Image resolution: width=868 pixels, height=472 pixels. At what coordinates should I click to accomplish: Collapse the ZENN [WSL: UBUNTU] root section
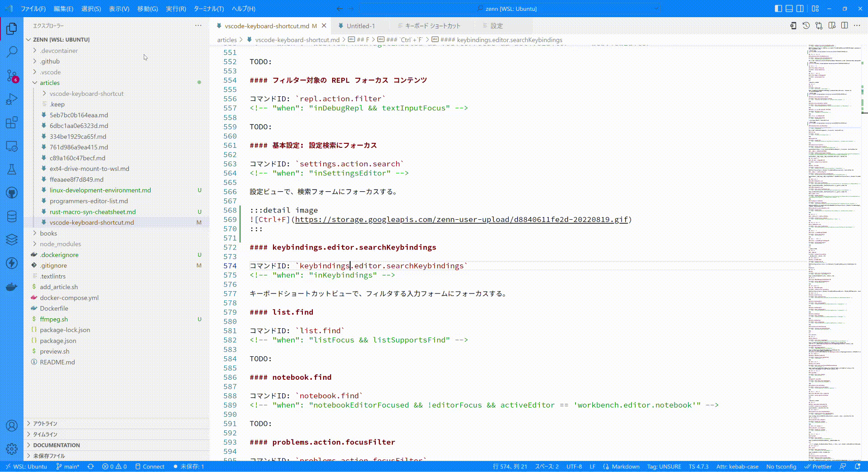coord(61,40)
